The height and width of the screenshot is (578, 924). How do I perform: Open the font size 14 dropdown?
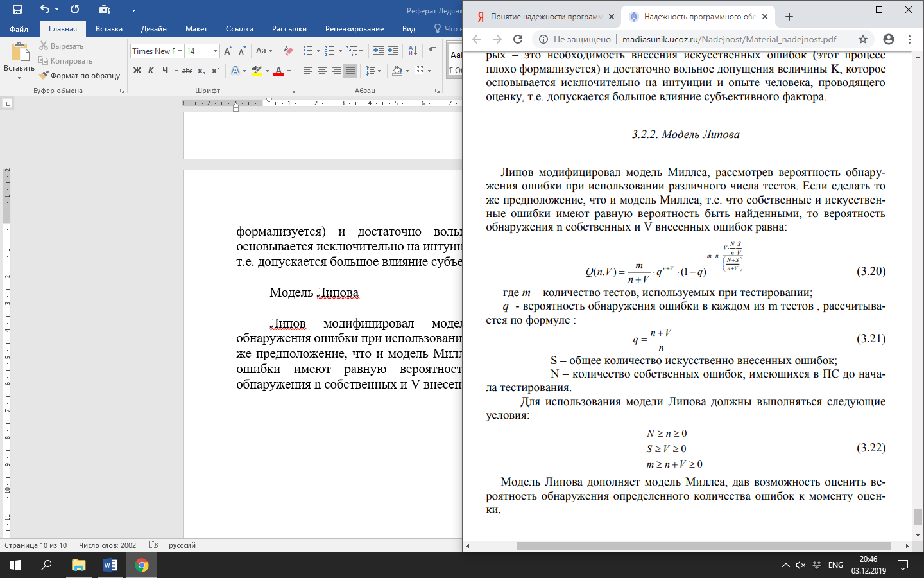click(x=215, y=51)
